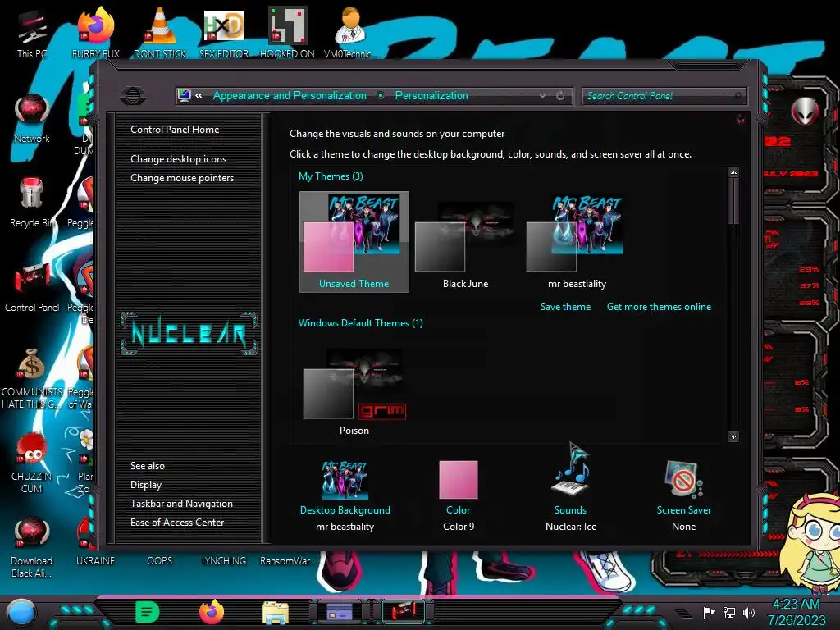Open Recycle Bin desktop icon
The height and width of the screenshot is (630, 840).
click(32, 203)
